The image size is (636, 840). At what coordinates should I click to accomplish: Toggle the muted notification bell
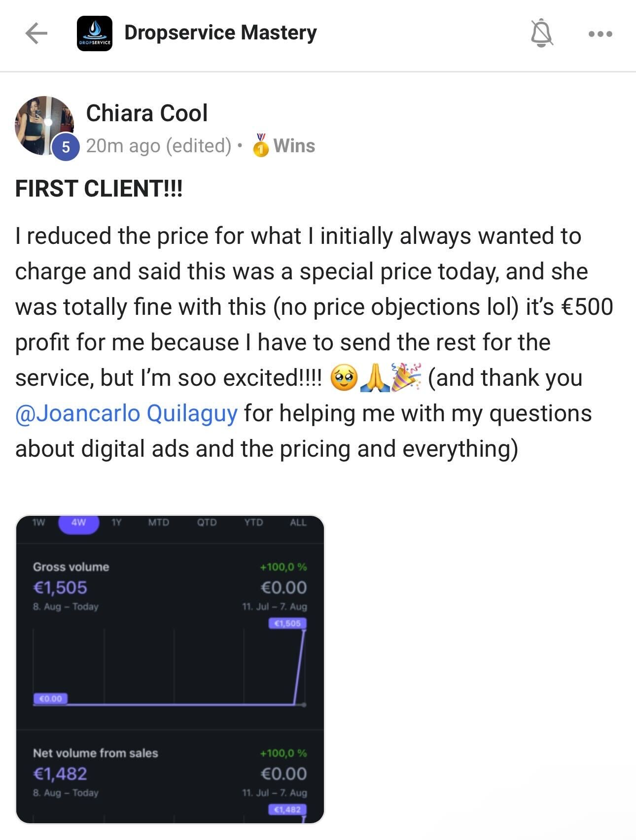[541, 34]
